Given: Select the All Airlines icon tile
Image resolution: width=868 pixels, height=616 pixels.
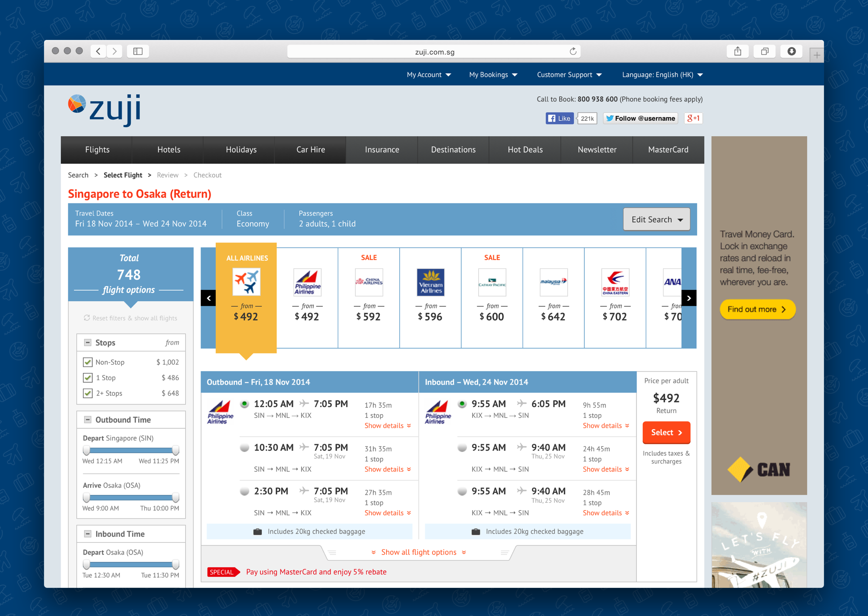Looking at the screenshot, I should (x=246, y=282).
